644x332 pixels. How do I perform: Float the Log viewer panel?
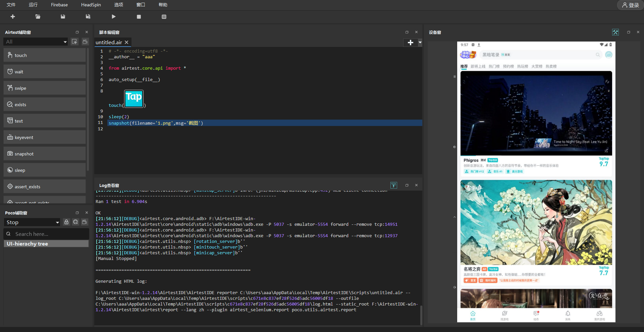pyautogui.click(x=407, y=185)
